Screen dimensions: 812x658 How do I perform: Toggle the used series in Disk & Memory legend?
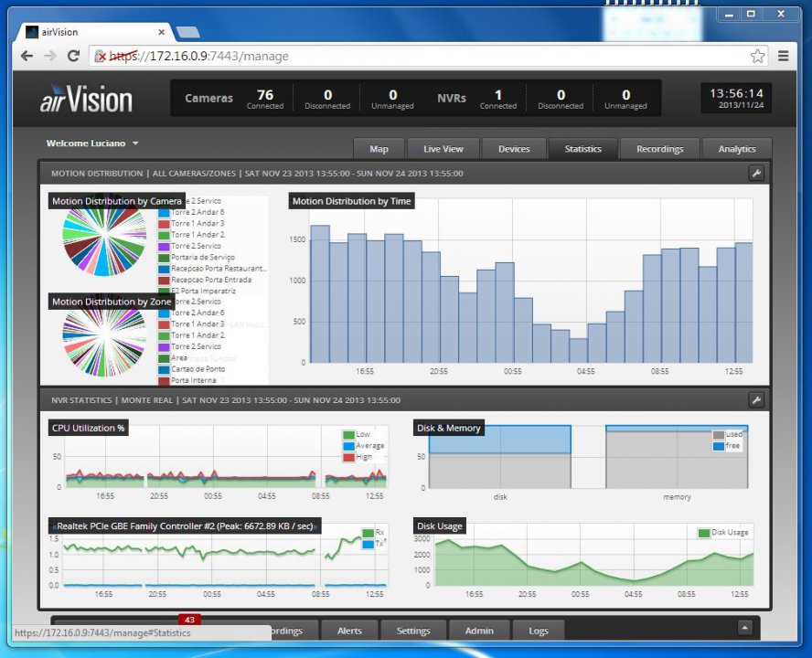719,436
